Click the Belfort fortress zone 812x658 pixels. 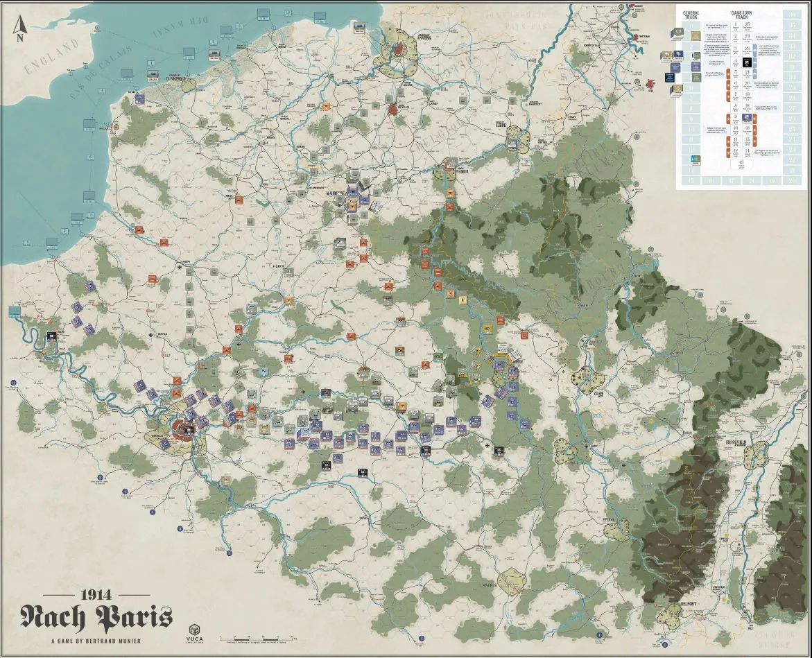pyautogui.click(x=670, y=616)
